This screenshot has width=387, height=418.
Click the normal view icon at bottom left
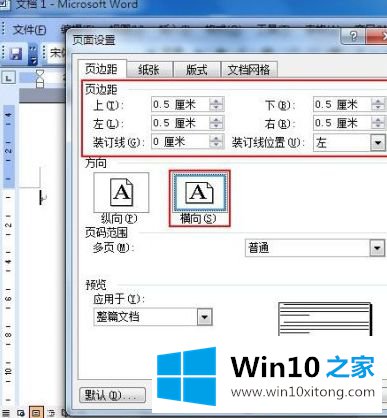click(6, 413)
